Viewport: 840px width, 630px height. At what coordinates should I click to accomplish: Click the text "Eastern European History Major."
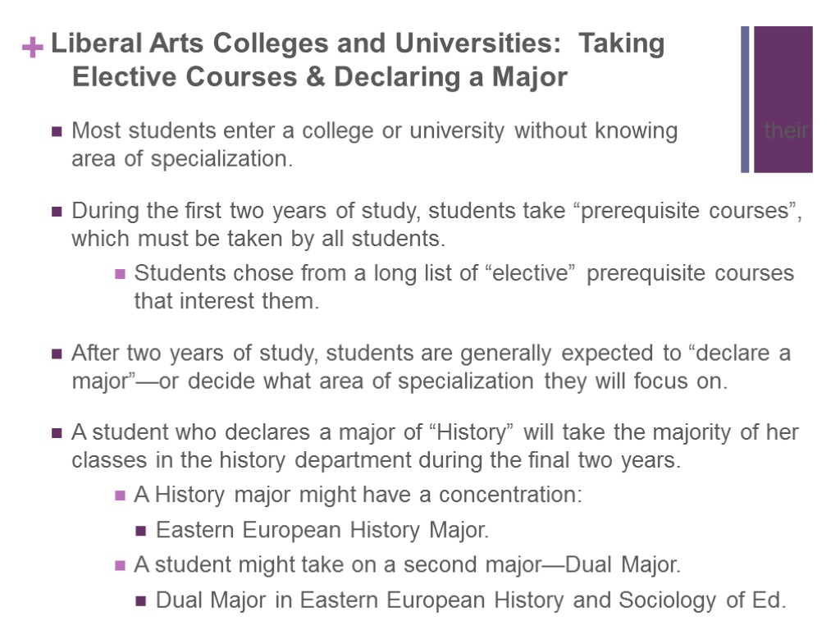point(322,531)
